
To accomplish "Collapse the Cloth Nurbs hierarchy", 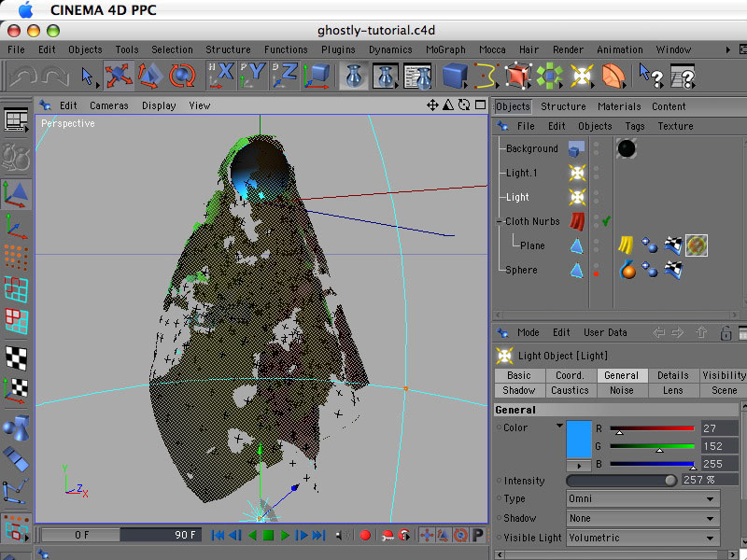I will [x=500, y=222].
